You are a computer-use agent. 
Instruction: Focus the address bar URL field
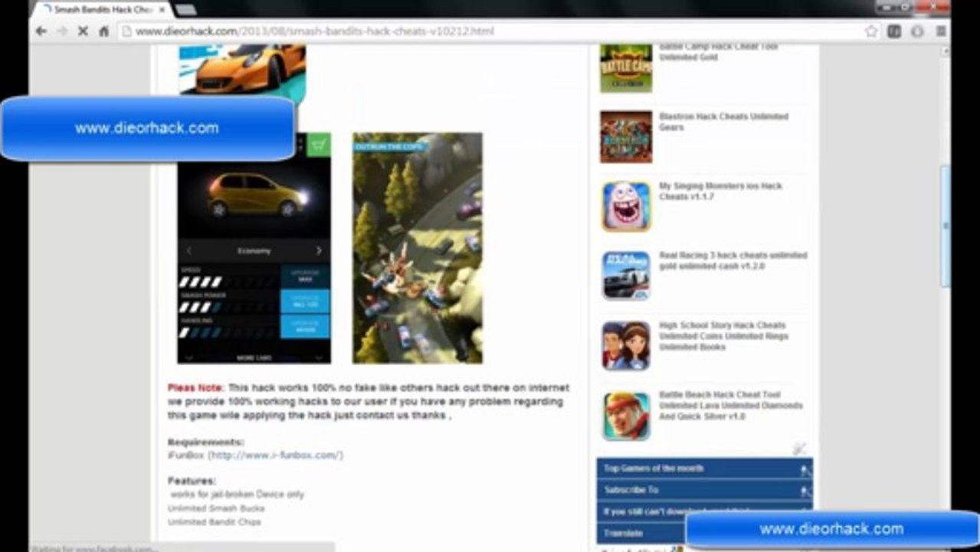pos(490,31)
